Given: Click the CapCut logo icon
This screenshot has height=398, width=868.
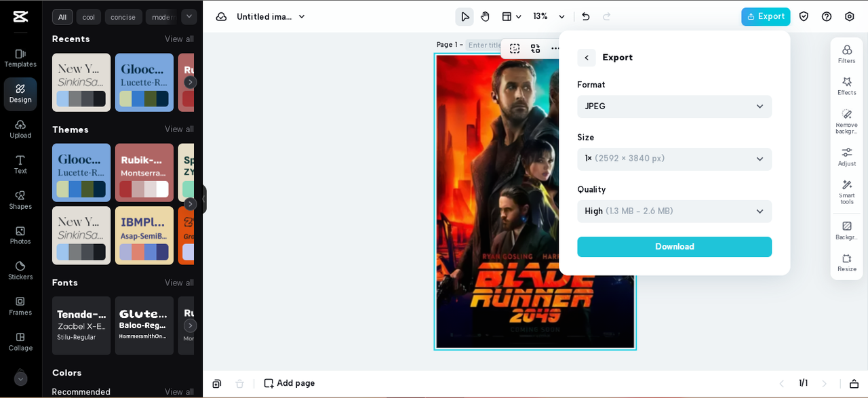Looking at the screenshot, I should [x=20, y=16].
